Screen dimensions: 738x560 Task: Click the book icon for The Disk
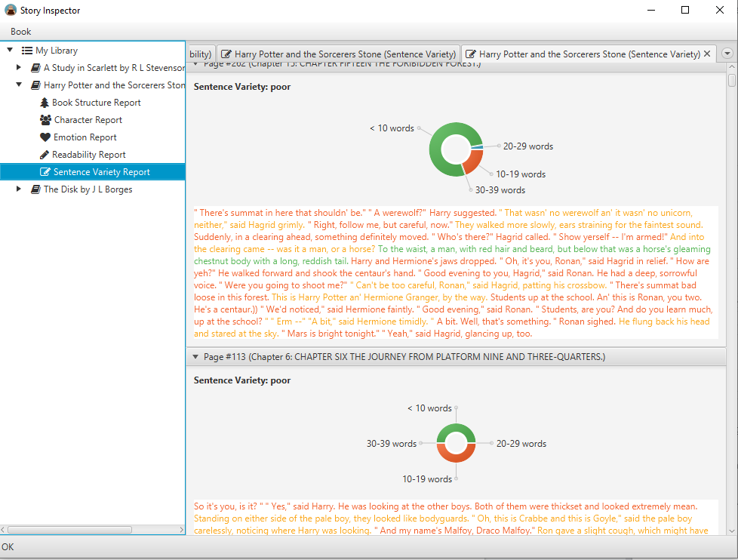click(35, 189)
